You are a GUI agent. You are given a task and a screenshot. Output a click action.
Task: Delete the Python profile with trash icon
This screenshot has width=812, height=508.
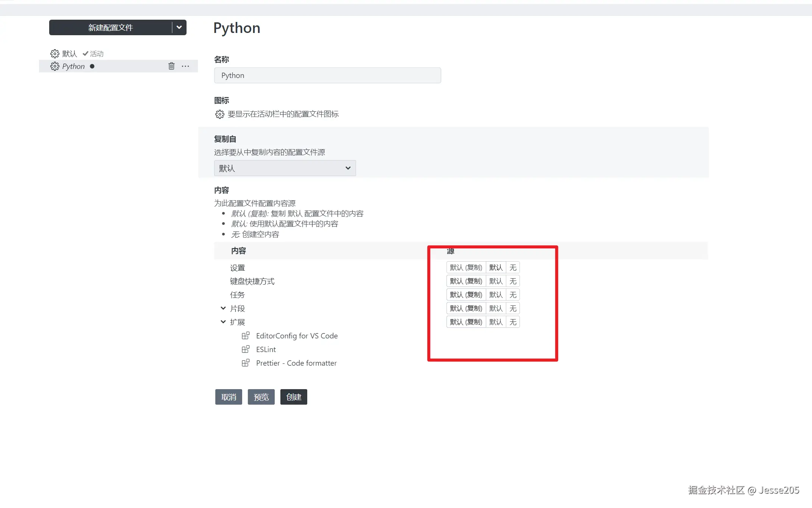point(171,66)
